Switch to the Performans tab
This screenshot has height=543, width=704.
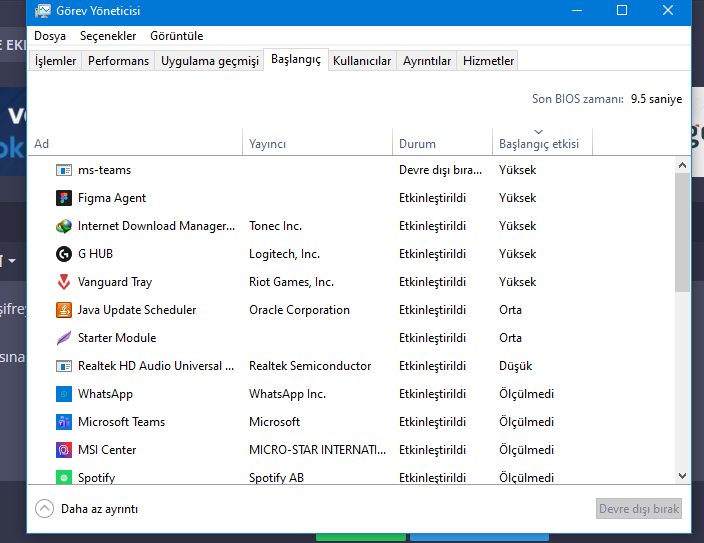(x=118, y=61)
